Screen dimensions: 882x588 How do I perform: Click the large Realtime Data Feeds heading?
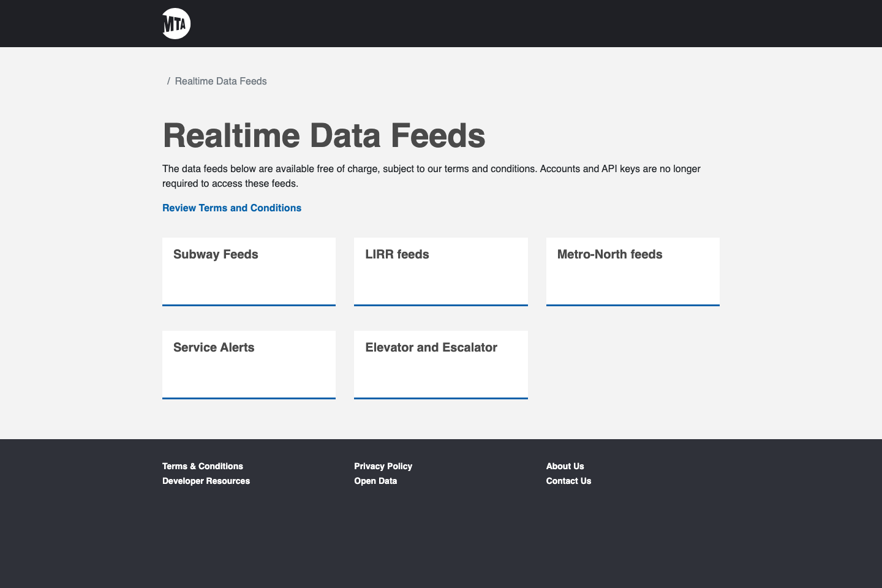323,135
